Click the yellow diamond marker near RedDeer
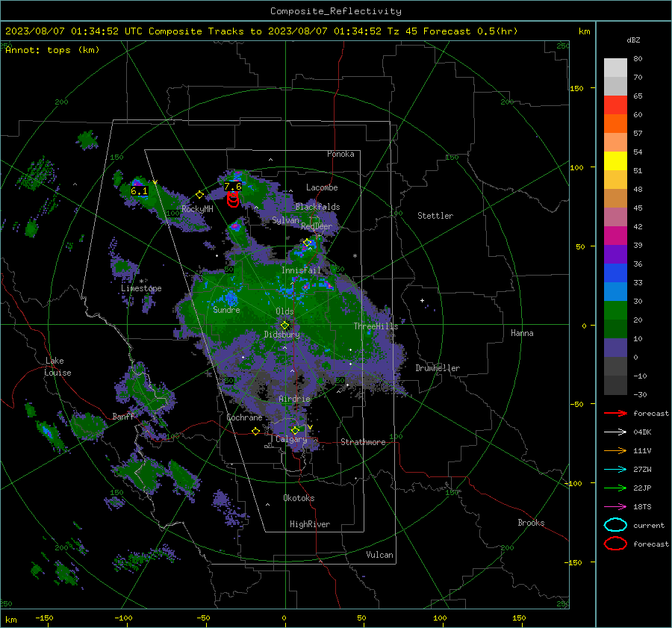Viewport: 672px width, 628px height. point(307,243)
